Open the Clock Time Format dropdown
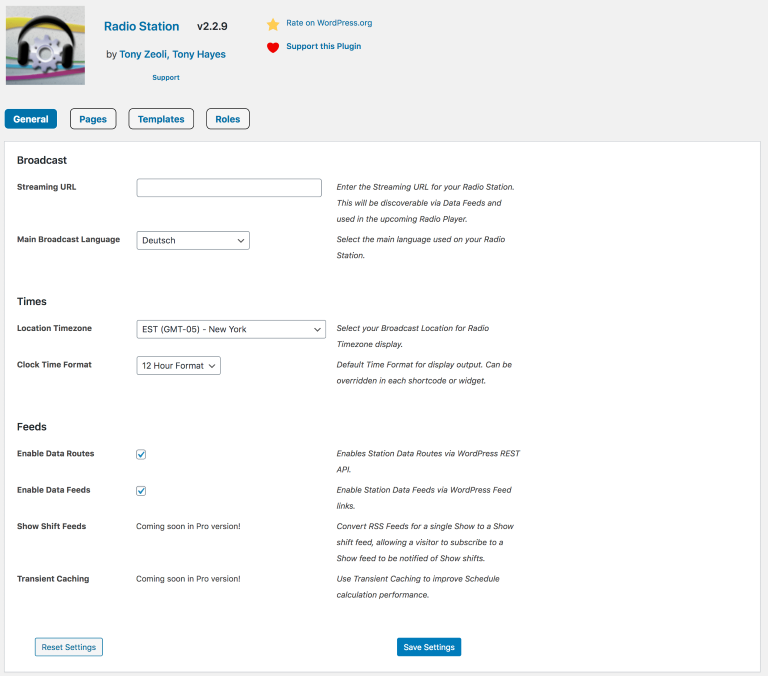Viewport: 768px width, 676px height. coord(178,366)
